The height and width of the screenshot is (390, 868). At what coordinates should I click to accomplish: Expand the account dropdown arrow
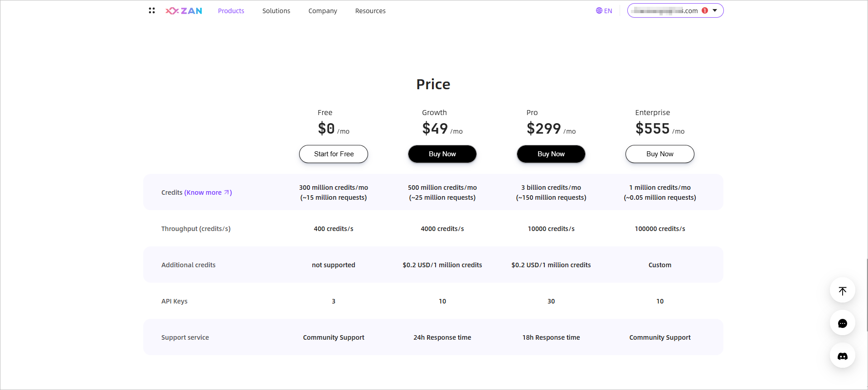(715, 10)
